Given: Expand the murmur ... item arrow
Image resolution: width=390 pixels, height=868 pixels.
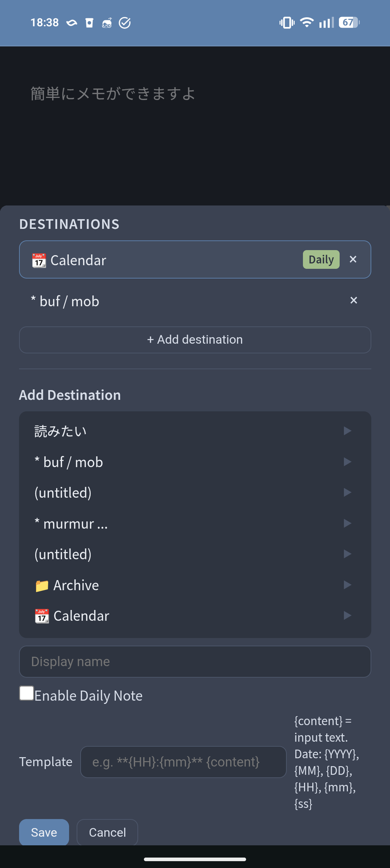Looking at the screenshot, I should (347, 523).
